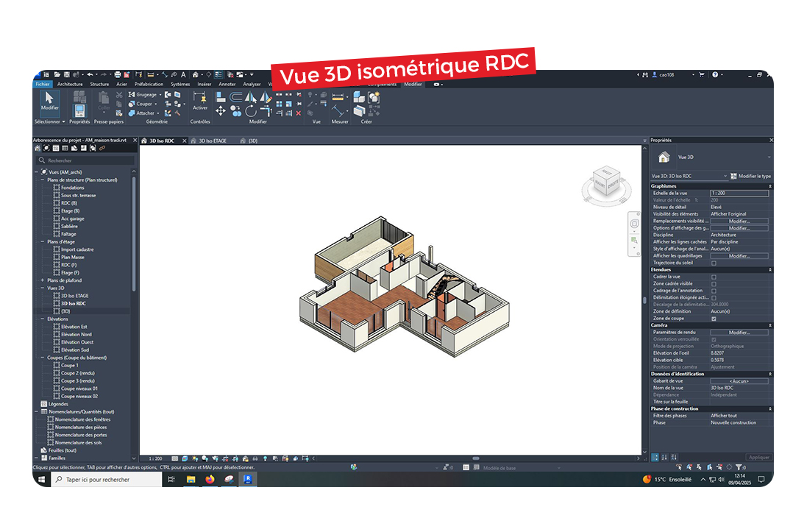Click the scissors cut icon in Presse-papiers
The height and width of the screenshot is (532, 807).
(x=119, y=95)
